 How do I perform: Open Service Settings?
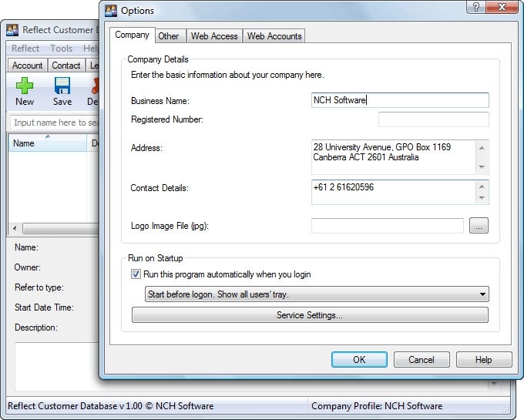[x=310, y=315]
